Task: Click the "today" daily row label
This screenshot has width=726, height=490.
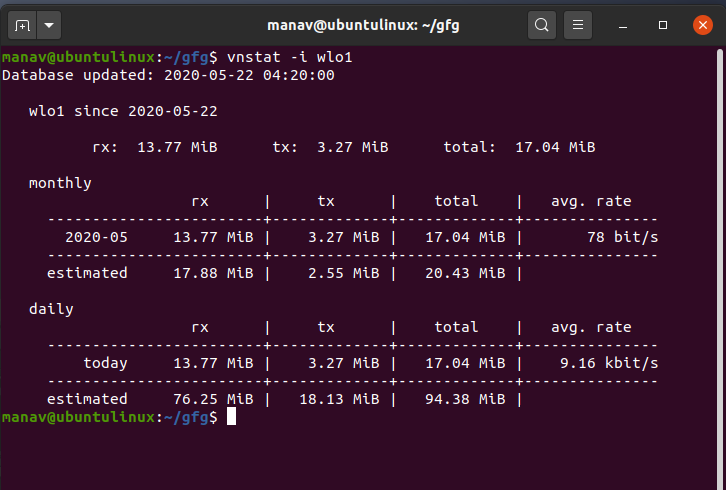Action: tap(105, 363)
